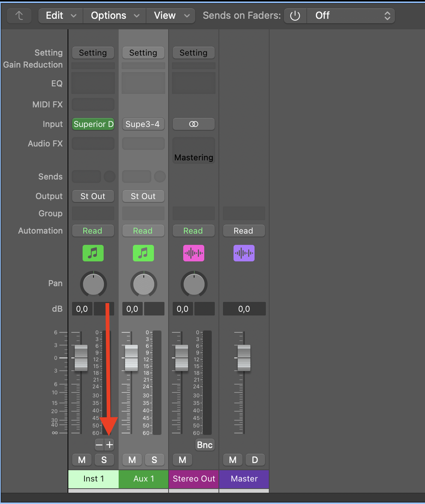Click the up arrow back button
Screen dimensions: 425x504
coord(19,16)
